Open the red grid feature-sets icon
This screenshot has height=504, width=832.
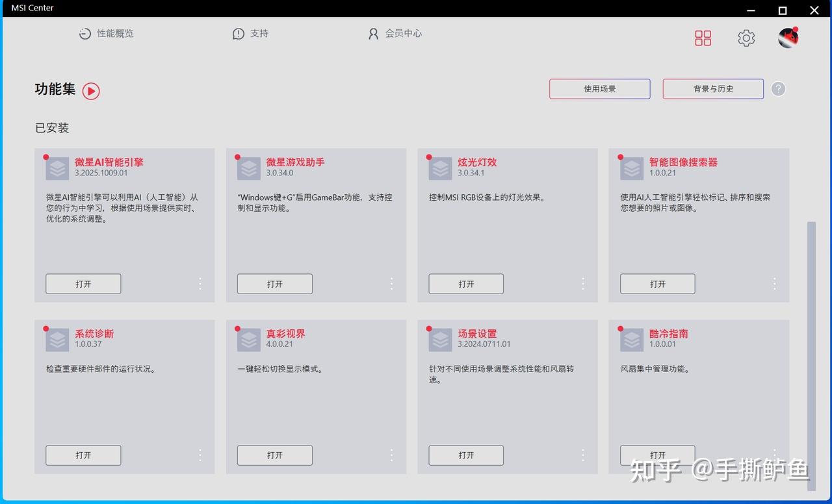point(703,38)
